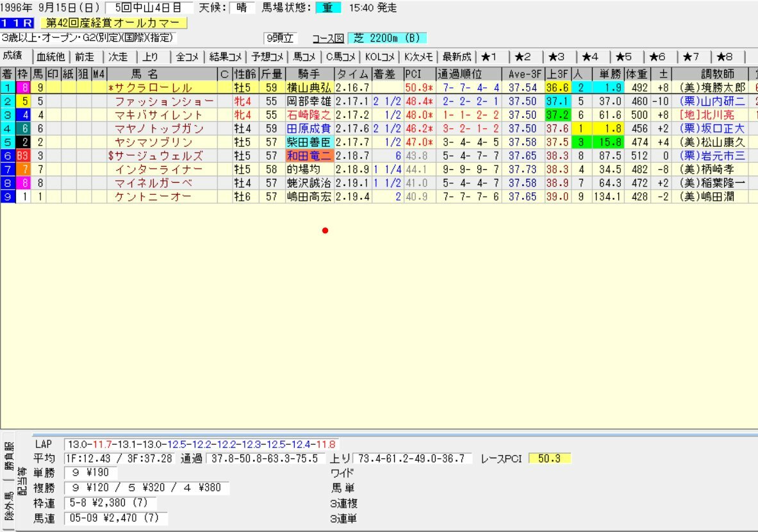
Task: Select the ★3 tab
Action: (x=556, y=57)
